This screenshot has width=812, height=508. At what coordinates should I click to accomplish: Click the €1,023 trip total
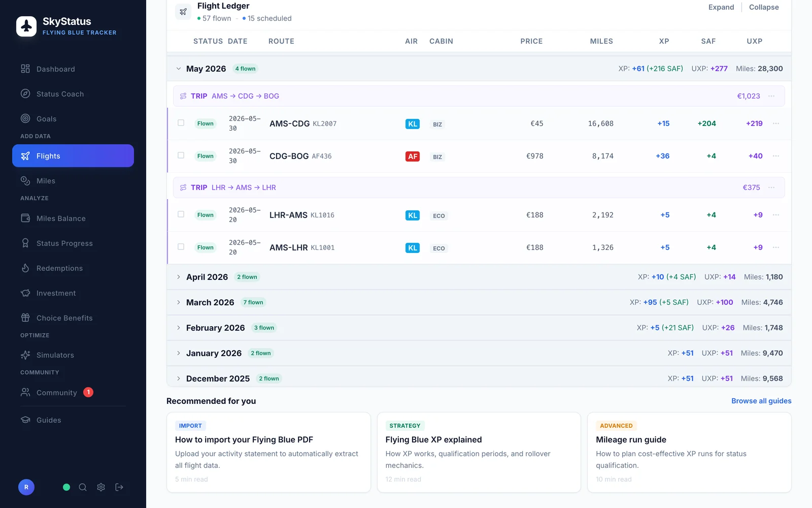pos(749,96)
